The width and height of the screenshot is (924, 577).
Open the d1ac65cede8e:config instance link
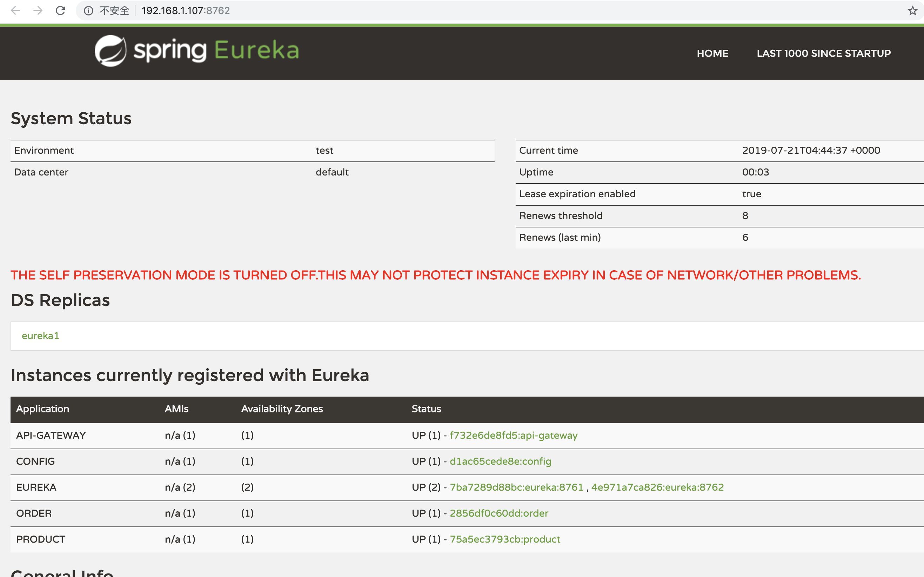[500, 462]
